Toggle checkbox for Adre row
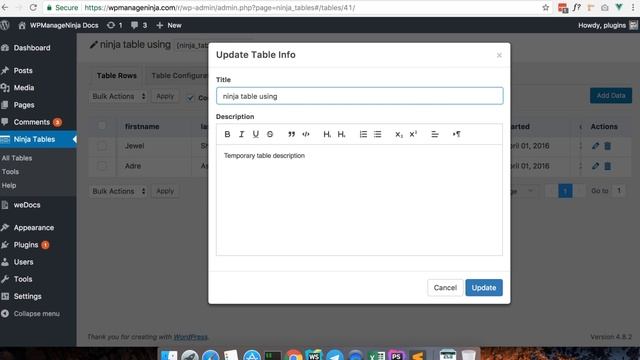The height and width of the screenshot is (360, 640). pos(102,166)
